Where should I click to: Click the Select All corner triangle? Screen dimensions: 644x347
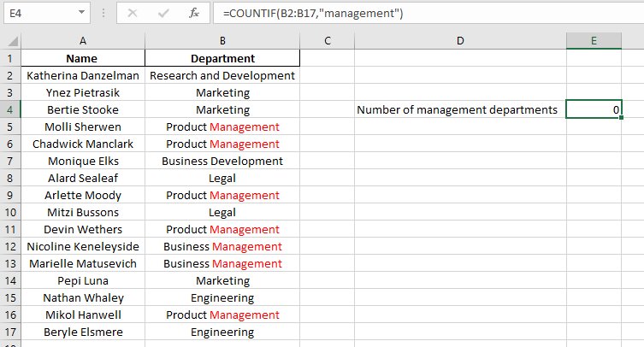12,41
